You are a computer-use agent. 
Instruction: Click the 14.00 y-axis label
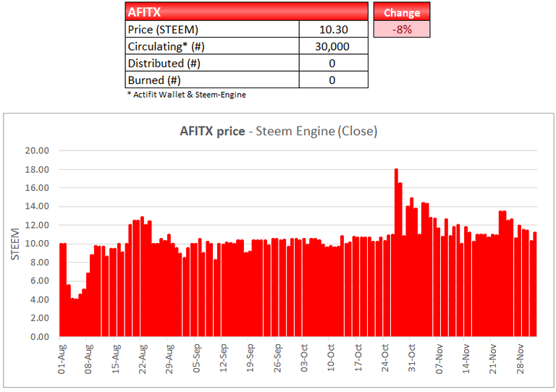(x=37, y=206)
